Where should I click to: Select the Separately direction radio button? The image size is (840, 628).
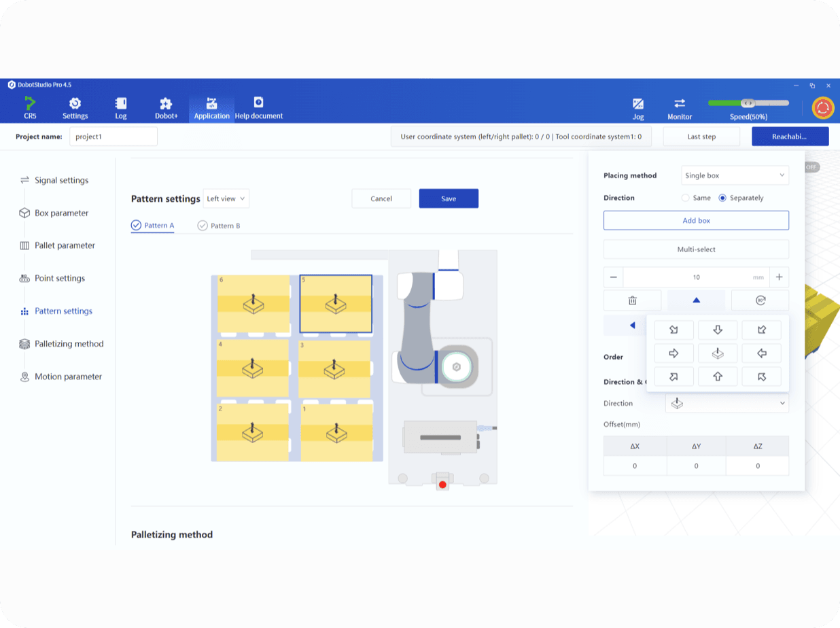722,198
